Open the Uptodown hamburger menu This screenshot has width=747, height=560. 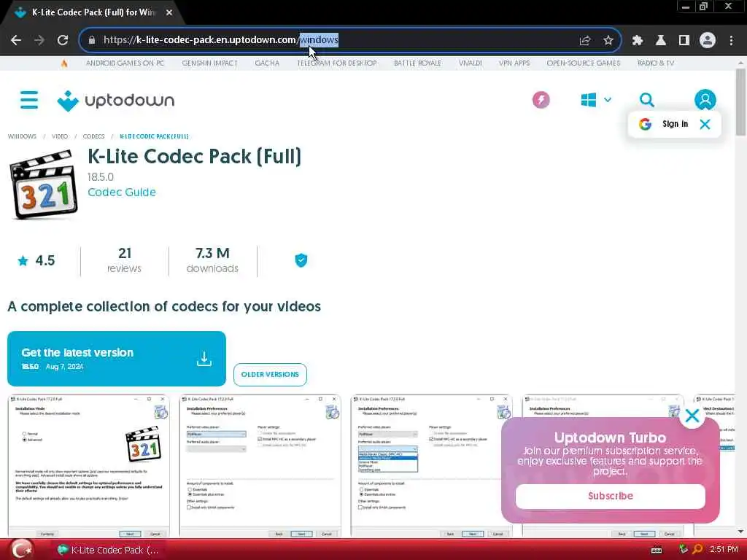pos(29,100)
